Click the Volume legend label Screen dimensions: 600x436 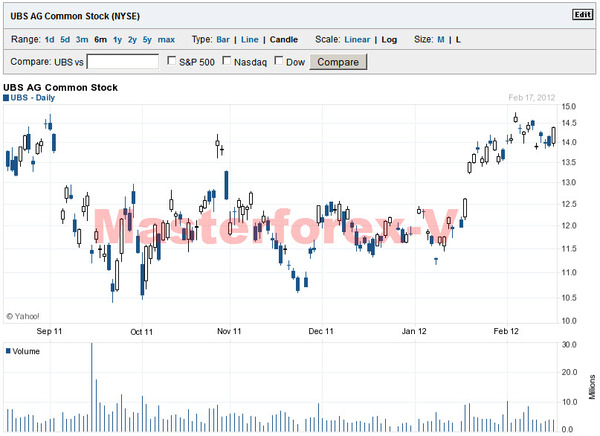click(x=26, y=351)
